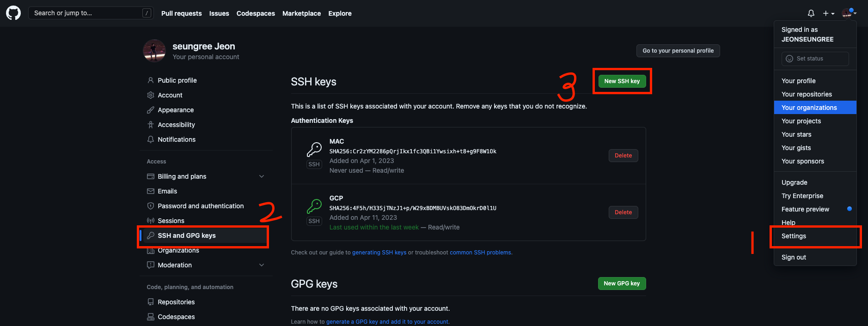The width and height of the screenshot is (868, 326).
Task: Open the notifications bell icon
Action: 811,13
